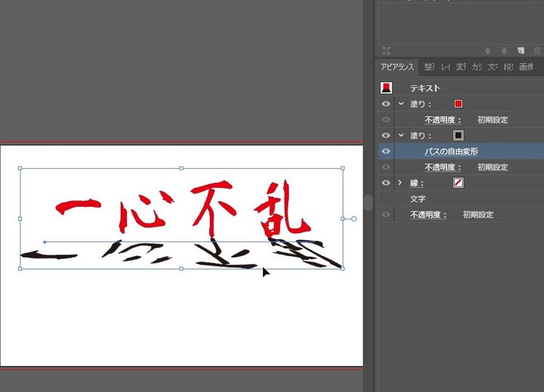
Task: Click the trash delete icon in upper panel
Action: pos(537,51)
